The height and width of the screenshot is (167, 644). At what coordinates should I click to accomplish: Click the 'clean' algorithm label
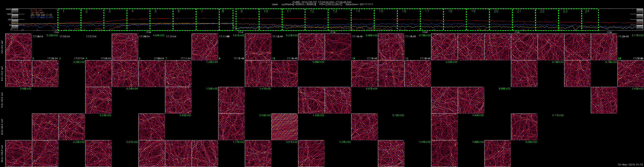pyautogui.click(x=275, y=4)
